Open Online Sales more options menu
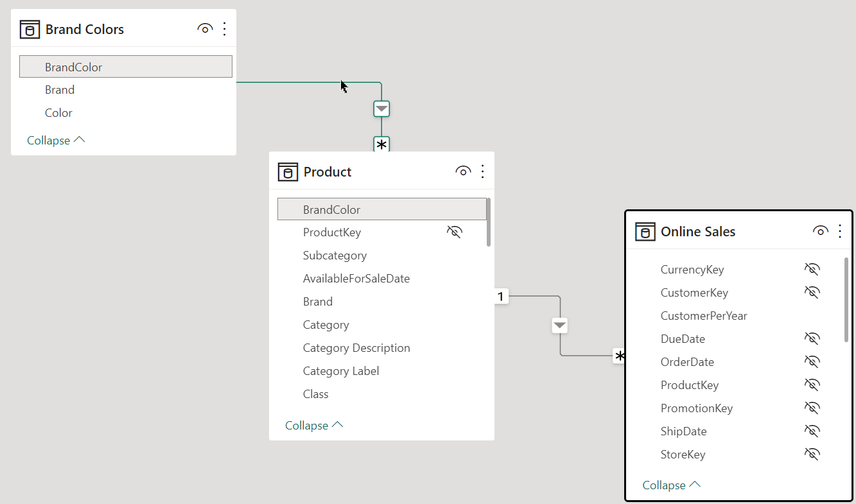Image resolution: width=856 pixels, height=504 pixels. pos(839,231)
